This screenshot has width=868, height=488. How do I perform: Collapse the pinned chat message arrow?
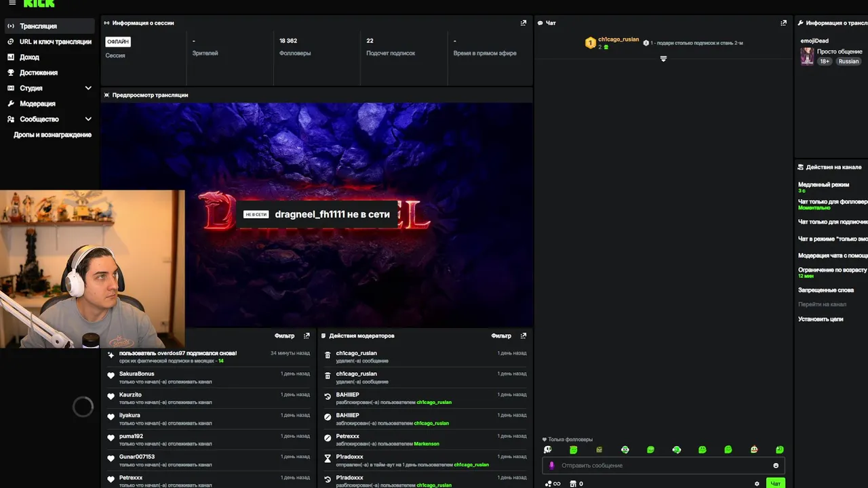(x=663, y=59)
